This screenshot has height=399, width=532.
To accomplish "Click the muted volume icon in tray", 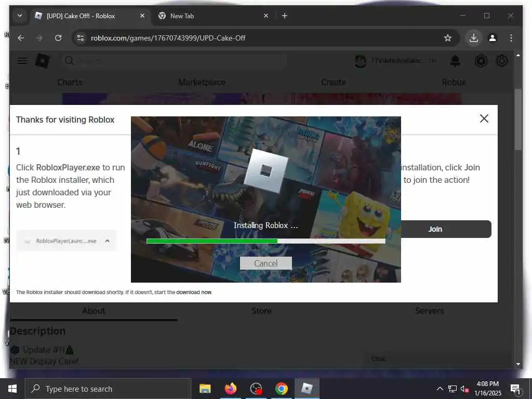I will [464, 389].
